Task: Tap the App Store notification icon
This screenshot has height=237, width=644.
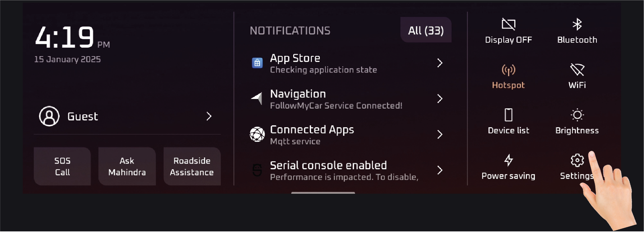Action: [x=257, y=63]
